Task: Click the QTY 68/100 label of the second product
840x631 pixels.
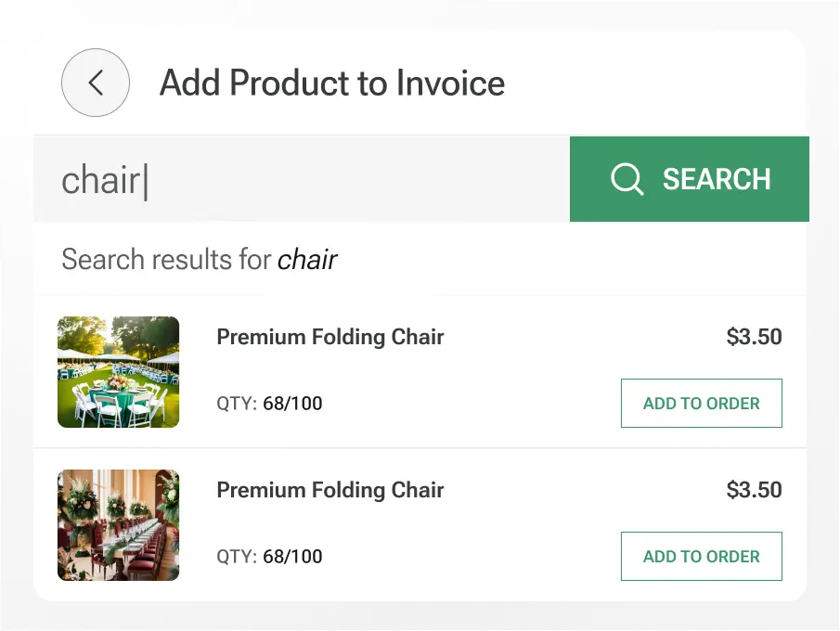Action: click(x=269, y=557)
